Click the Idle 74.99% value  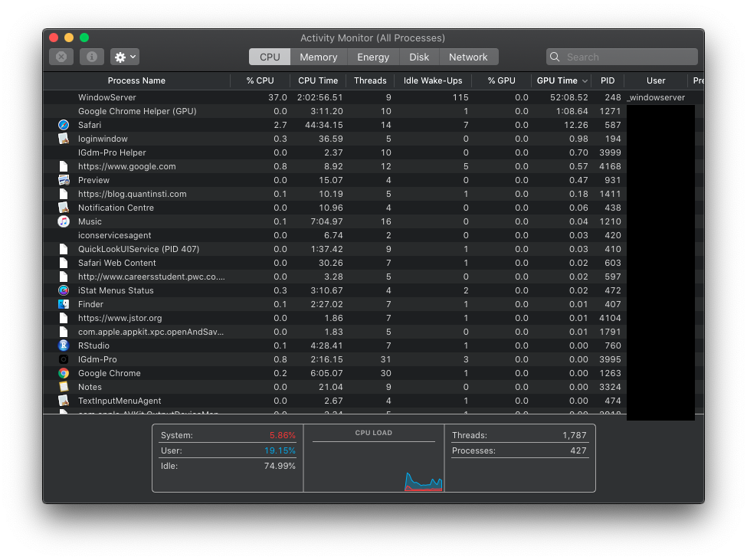(x=280, y=466)
